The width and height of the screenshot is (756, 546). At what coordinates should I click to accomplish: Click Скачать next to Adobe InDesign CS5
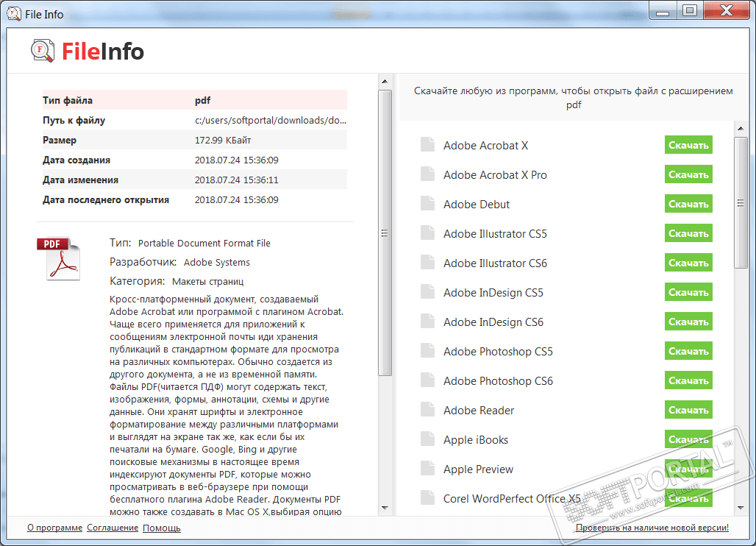pos(688,292)
